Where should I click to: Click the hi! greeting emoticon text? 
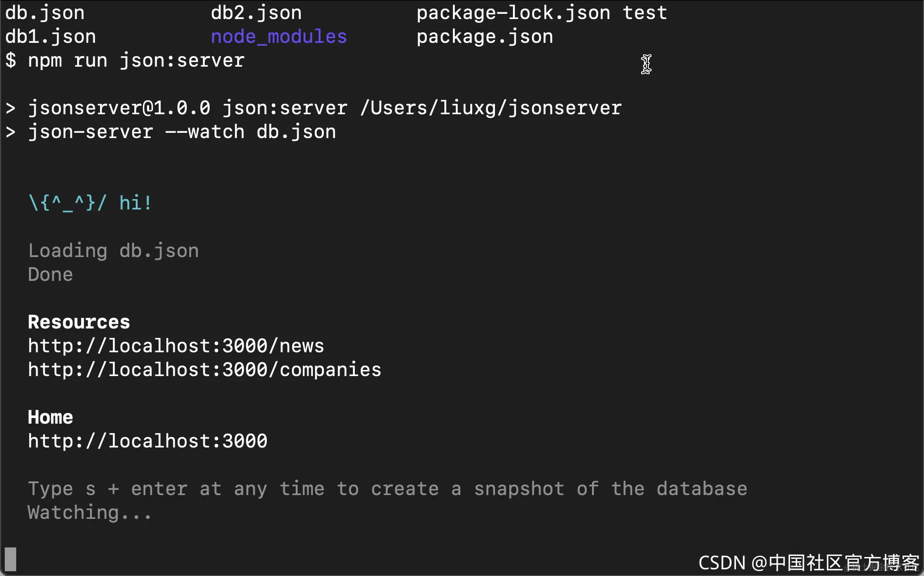[x=90, y=203]
